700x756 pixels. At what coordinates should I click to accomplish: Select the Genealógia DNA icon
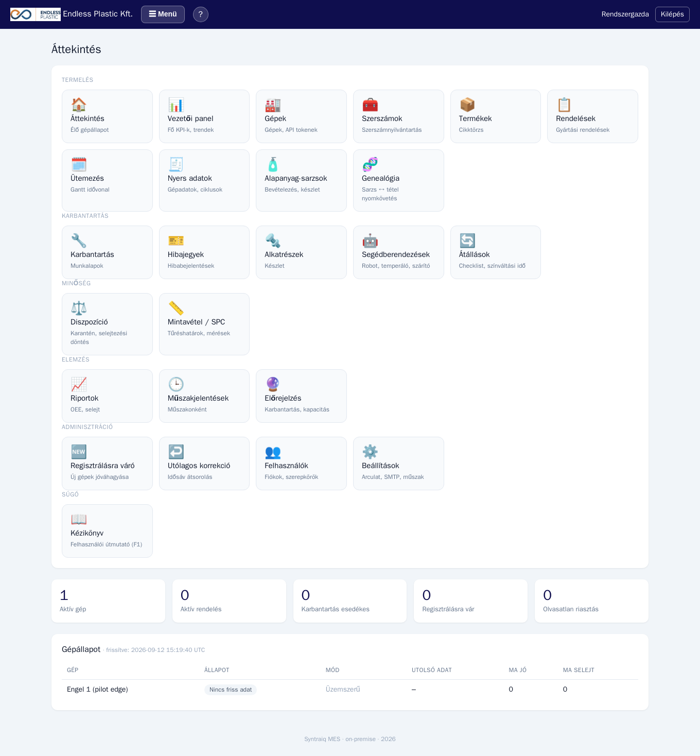(x=370, y=164)
